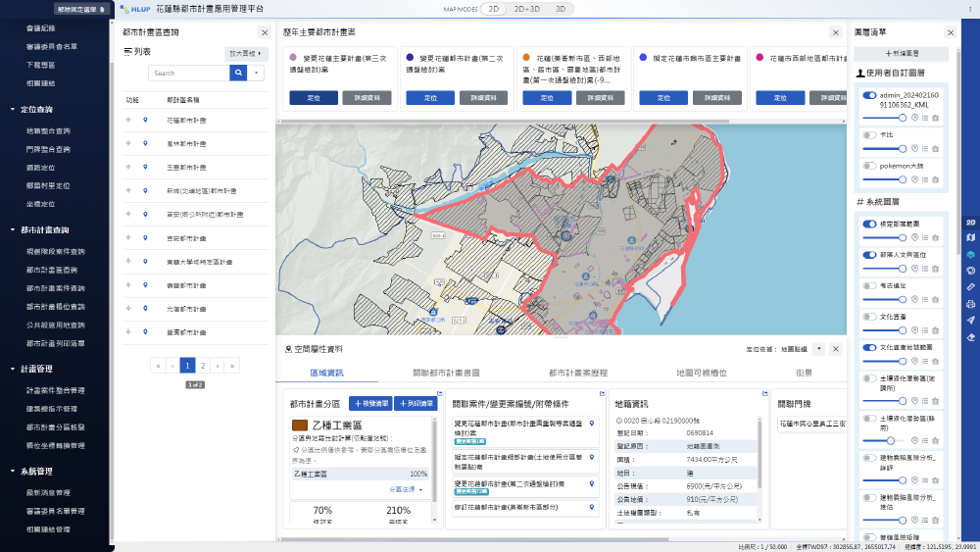This screenshot has width=980, height=552.
Task: Adjust opacity slider of admin KML layer
Action: (884, 118)
